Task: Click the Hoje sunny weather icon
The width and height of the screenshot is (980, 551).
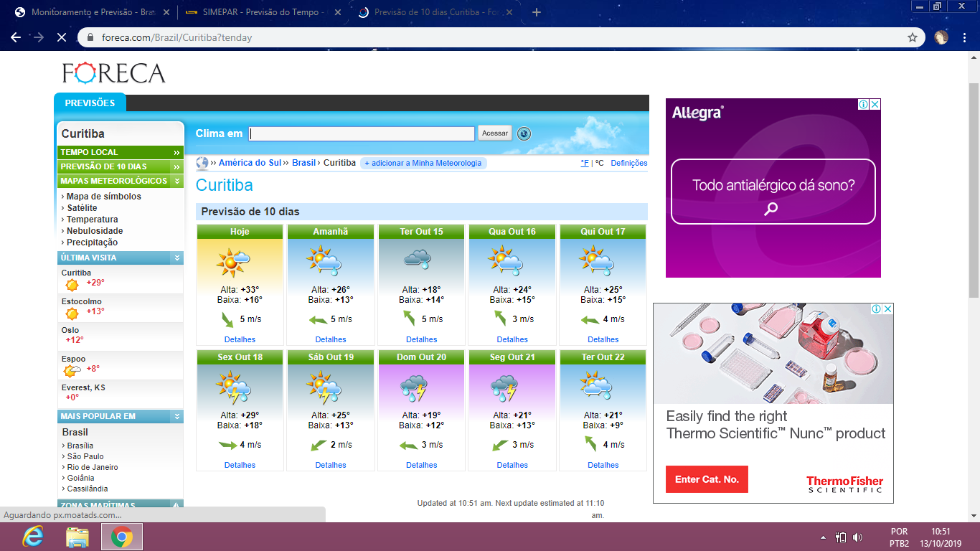Action: 232,262
